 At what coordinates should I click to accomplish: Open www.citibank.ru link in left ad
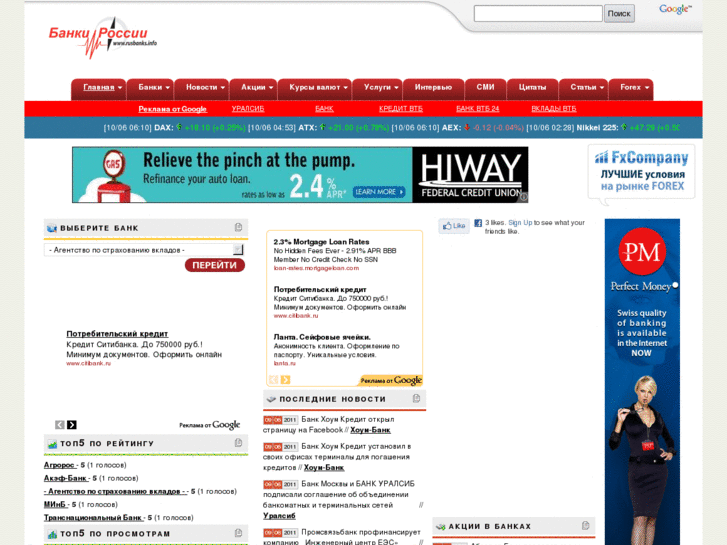tap(89, 364)
